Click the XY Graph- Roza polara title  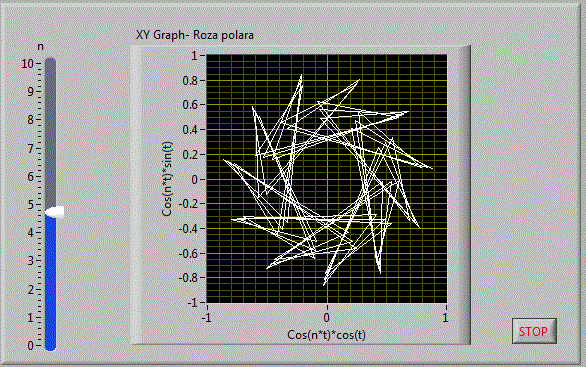tap(195, 35)
